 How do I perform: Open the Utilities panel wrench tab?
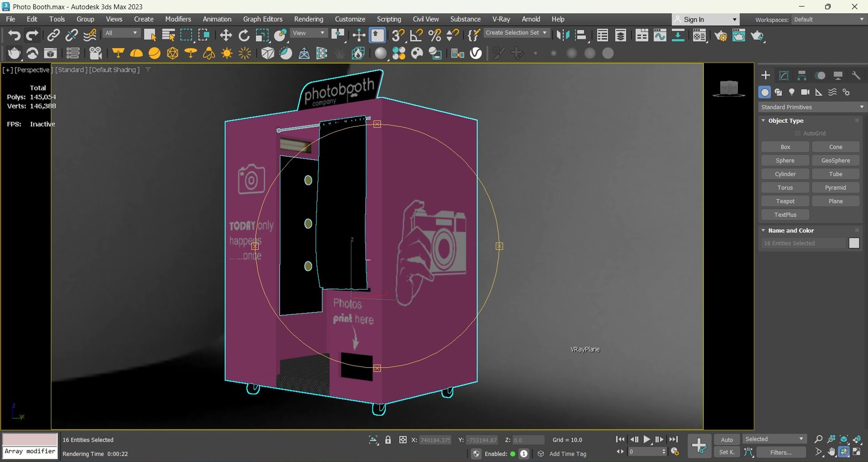(856, 75)
